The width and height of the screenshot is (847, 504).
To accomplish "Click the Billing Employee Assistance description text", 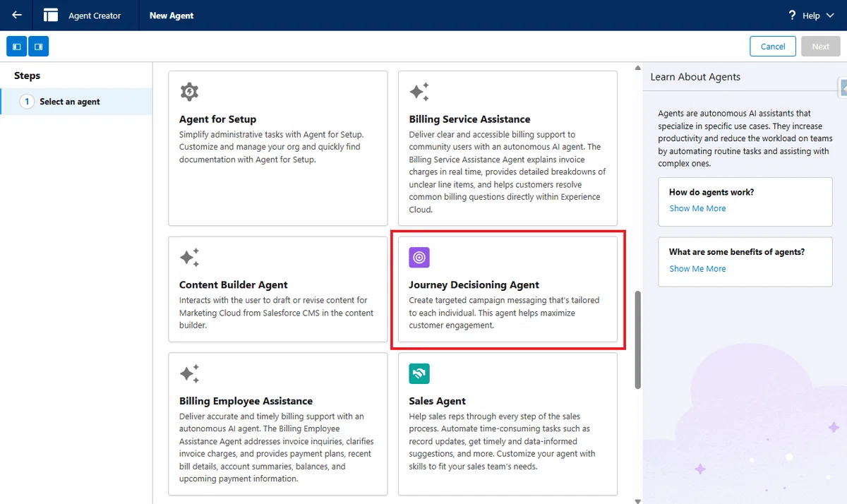I will tap(277, 448).
